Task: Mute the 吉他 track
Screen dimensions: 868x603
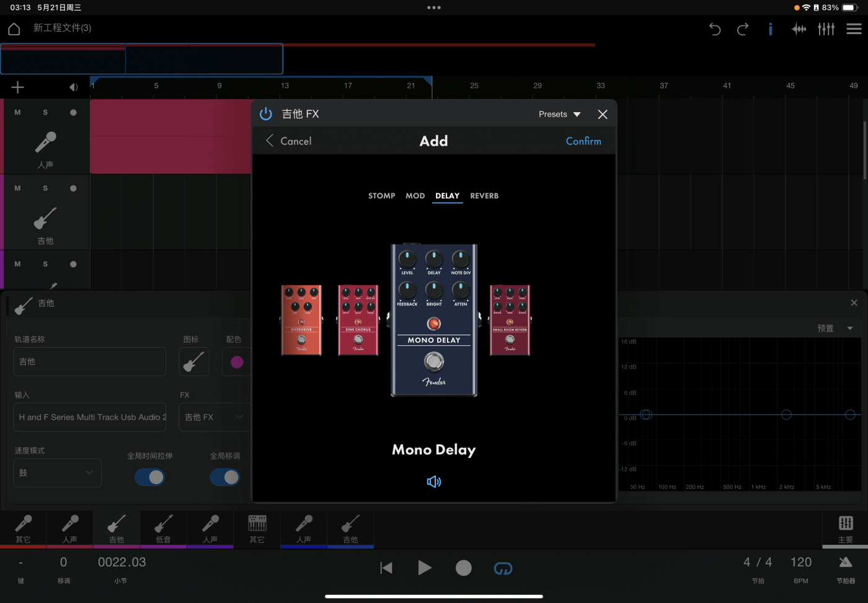Action: click(x=17, y=188)
